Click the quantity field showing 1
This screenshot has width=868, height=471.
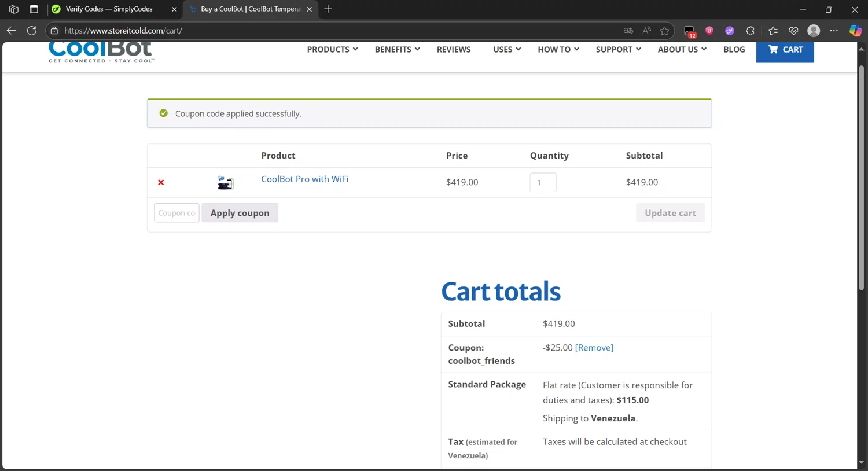(x=543, y=182)
